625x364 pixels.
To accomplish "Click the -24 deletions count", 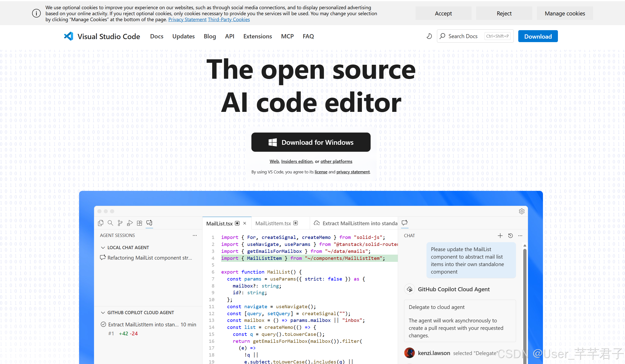I will [x=134, y=334].
